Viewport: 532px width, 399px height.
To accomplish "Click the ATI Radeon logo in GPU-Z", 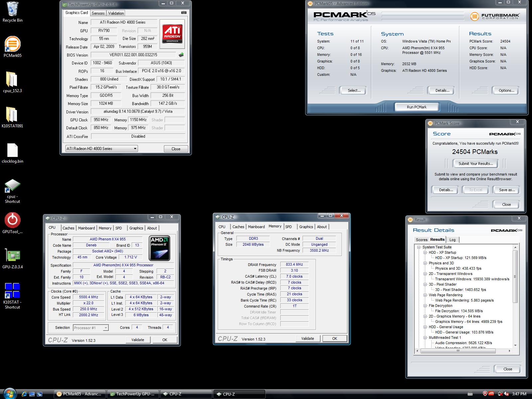I will [172, 34].
